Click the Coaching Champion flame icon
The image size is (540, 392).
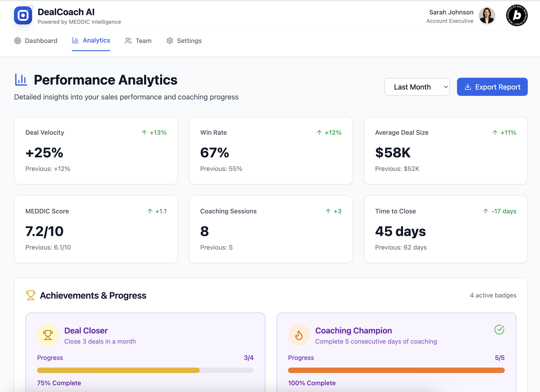pos(299,335)
